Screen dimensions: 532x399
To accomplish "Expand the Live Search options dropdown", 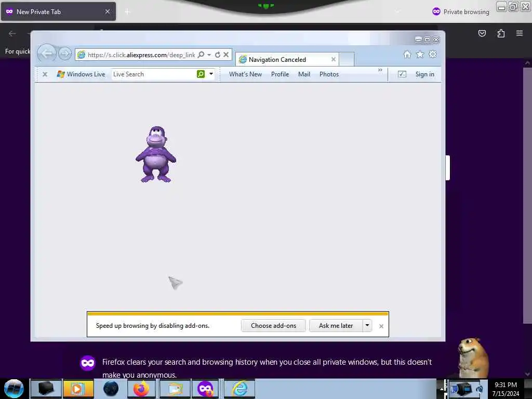I will click(211, 74).
